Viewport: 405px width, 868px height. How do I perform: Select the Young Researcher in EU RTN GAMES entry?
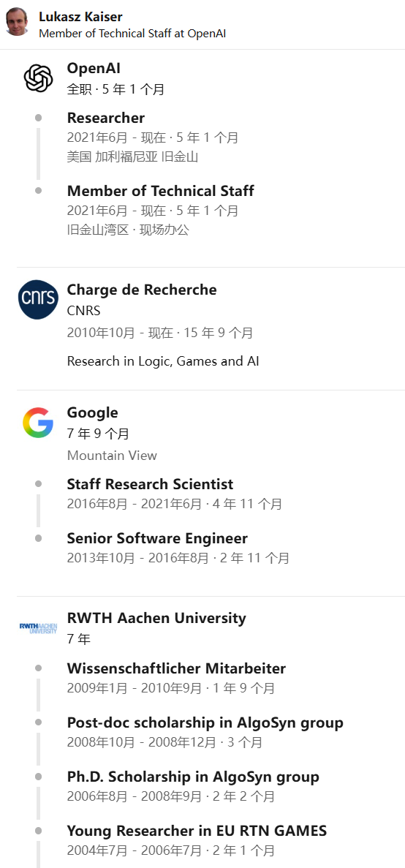[x=197, y=831]
